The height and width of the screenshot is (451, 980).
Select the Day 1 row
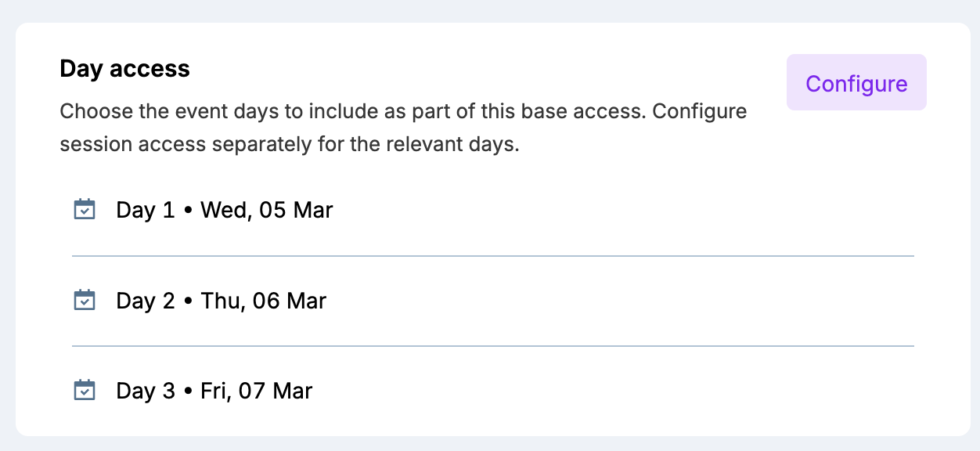(492, 210)
